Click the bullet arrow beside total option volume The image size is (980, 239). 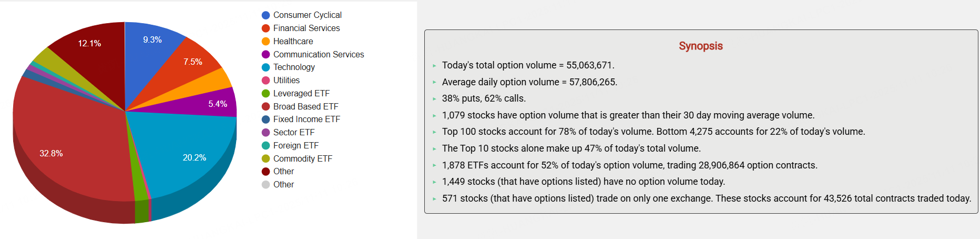pos(434,66)
